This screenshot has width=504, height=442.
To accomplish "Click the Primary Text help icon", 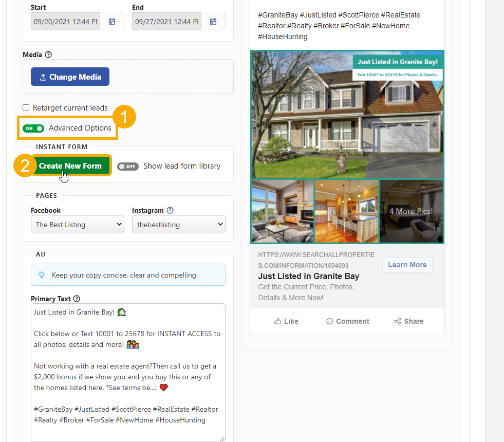I will pyautogui.click(x=77, y=299).
